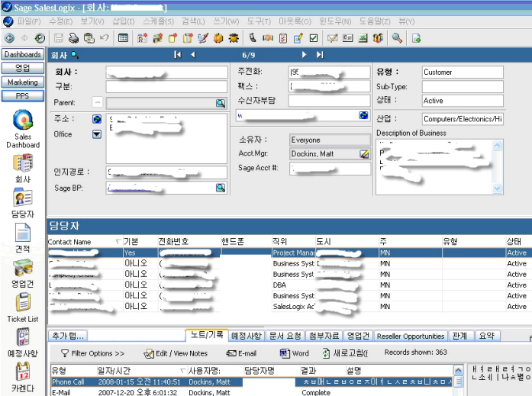
Task: Go to last record arrow
Action: click(320, 55)
